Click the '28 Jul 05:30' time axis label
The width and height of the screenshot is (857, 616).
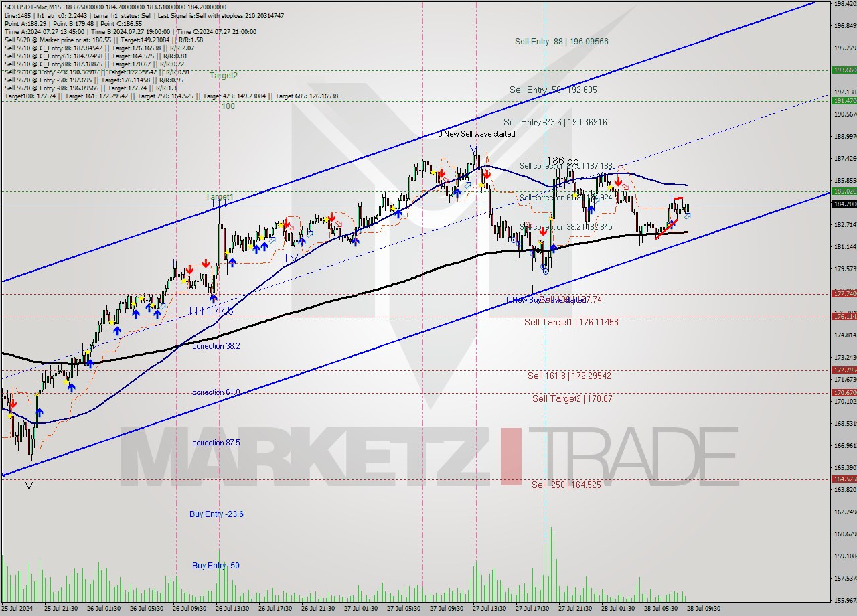click(660, 609)
